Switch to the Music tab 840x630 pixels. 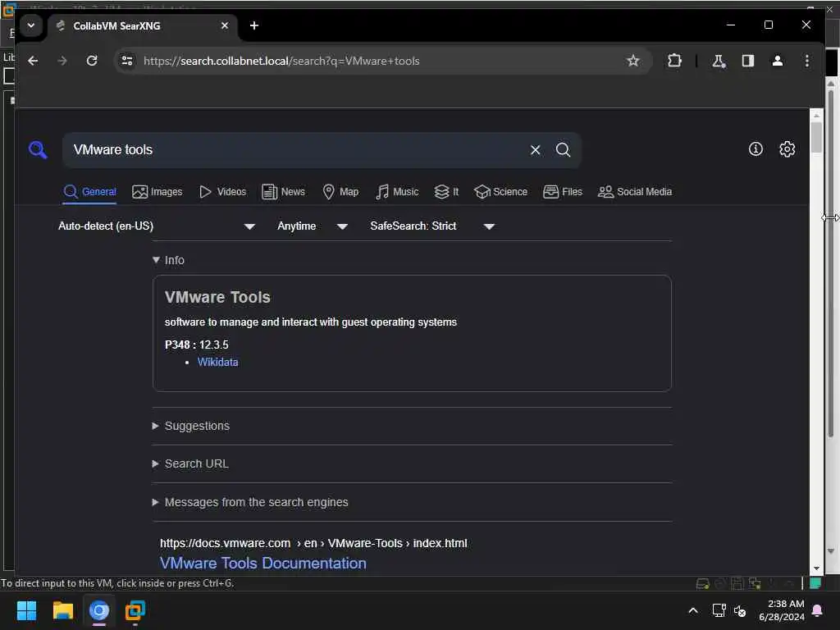pyautogui.click(x=396, y=192)
